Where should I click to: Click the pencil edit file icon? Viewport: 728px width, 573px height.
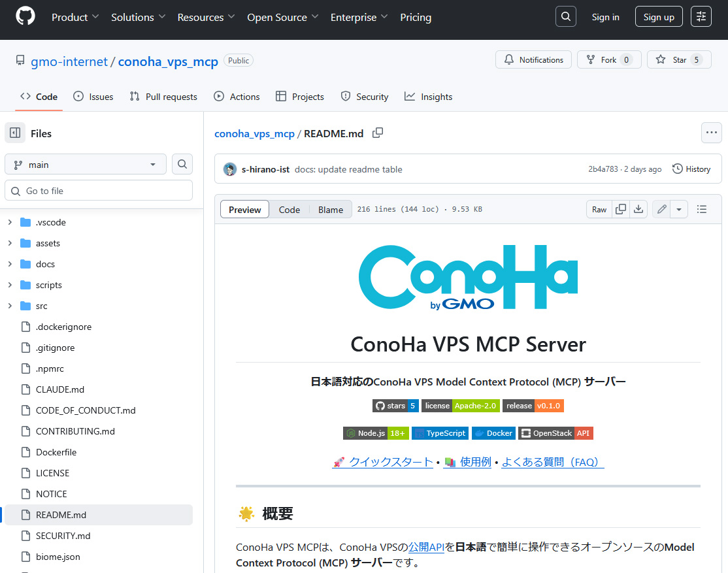(661, 210)
